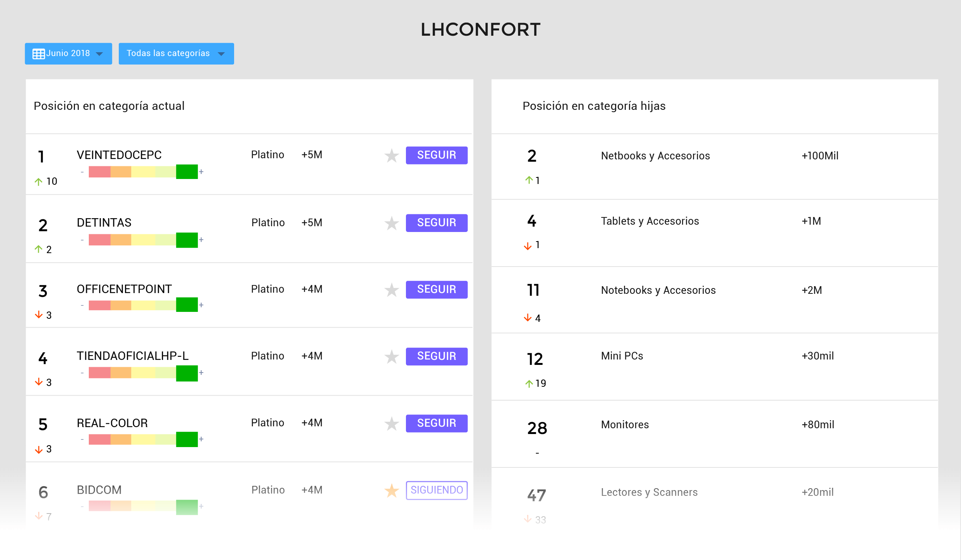Unstar the BIDCOM seller's gold star
This screenshot has width=961, height=560.
pos(392,490)
